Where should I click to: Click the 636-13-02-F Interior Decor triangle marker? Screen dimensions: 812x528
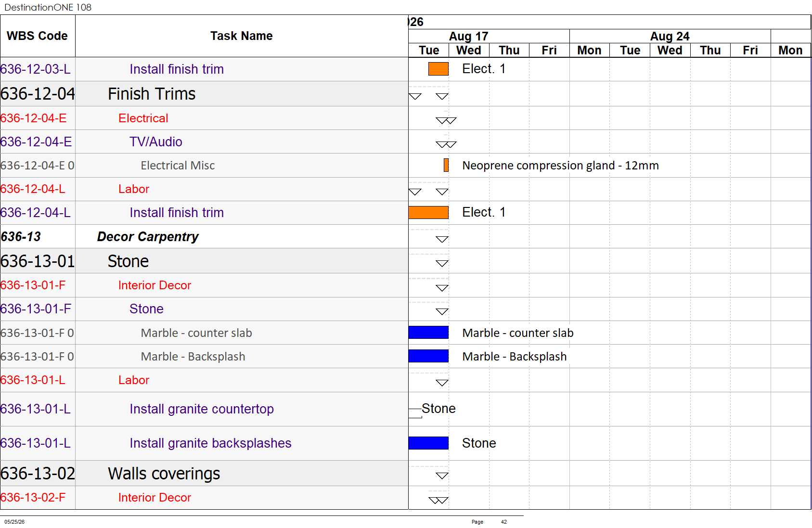point(438,501)
